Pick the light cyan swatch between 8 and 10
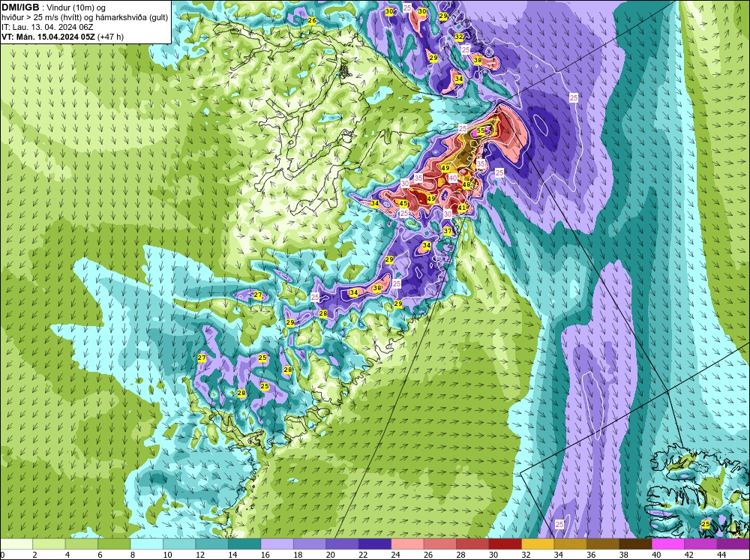 point(146,544)
